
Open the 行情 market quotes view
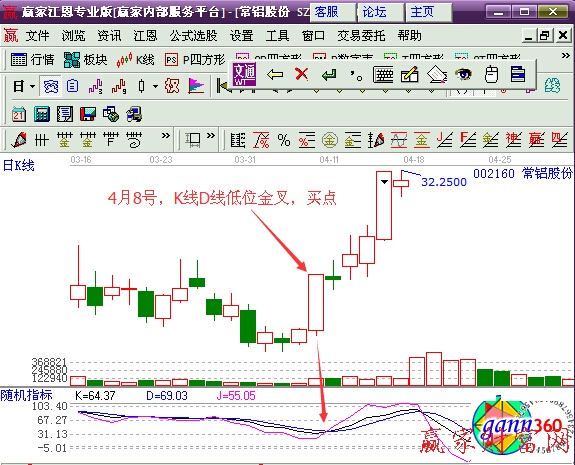(x=33, y=59)
